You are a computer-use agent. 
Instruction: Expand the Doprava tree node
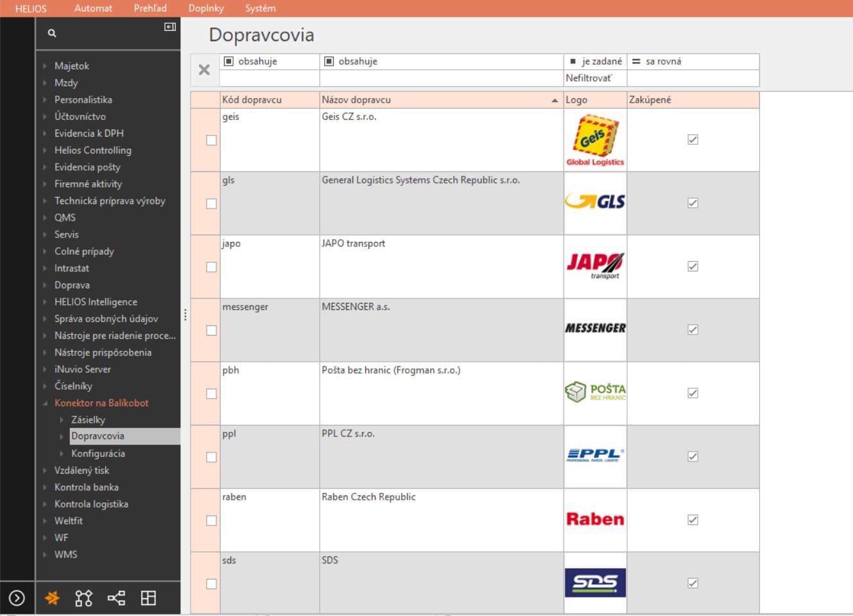[x=45, y=285]
